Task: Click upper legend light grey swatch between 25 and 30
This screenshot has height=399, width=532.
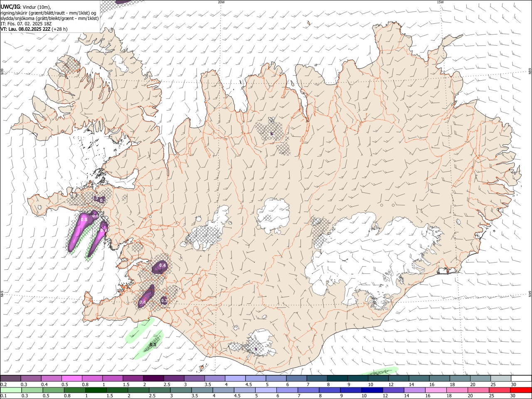Action: click(x=501, y=378)
